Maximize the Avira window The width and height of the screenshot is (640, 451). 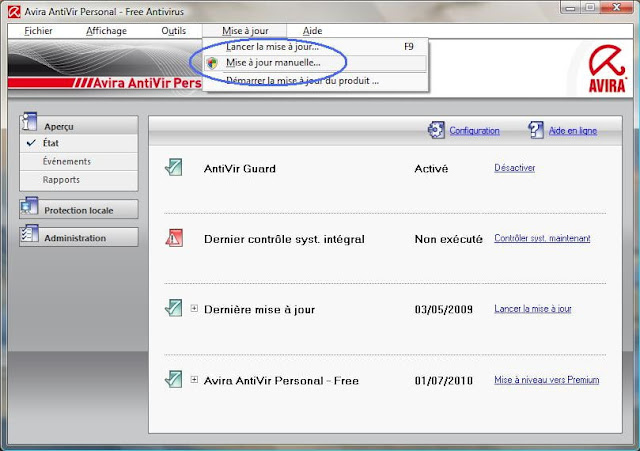(590, 7)
